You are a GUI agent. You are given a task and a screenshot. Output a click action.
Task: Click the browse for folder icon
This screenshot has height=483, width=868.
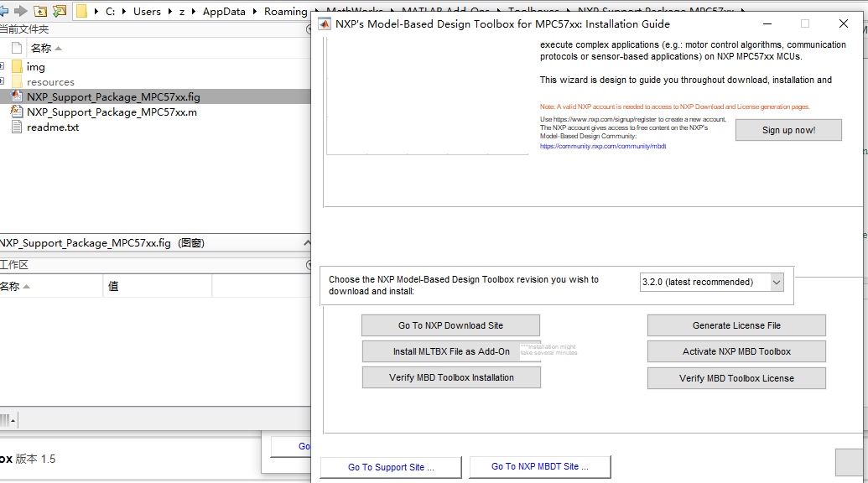[x=60, y=11]
